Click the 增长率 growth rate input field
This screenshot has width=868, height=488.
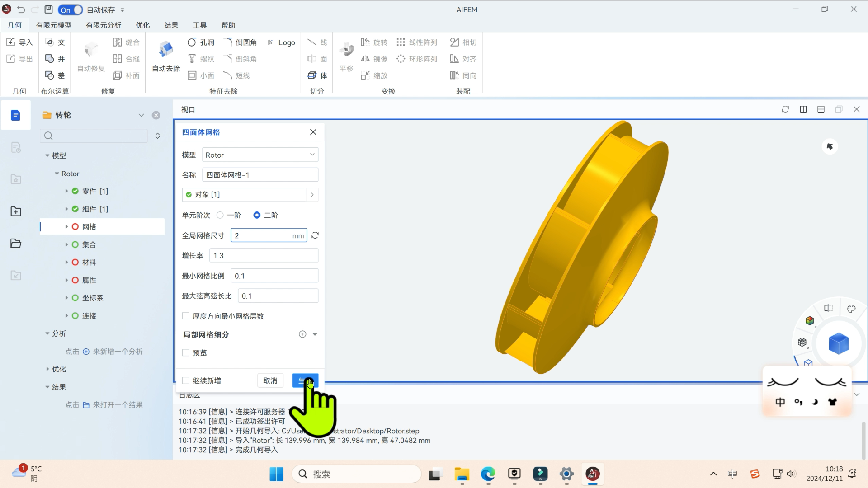tap(264, 256)
